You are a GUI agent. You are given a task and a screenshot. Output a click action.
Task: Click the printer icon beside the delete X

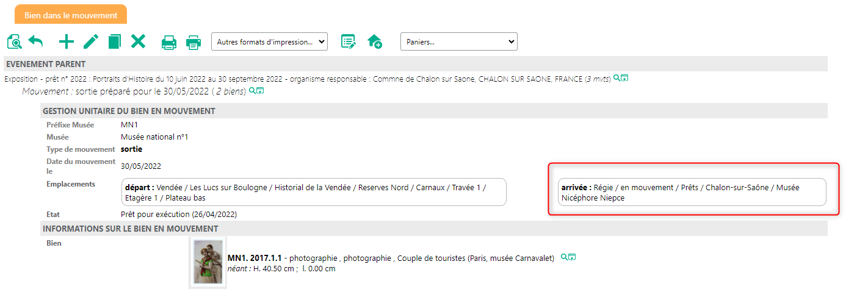tap(169, 42)
